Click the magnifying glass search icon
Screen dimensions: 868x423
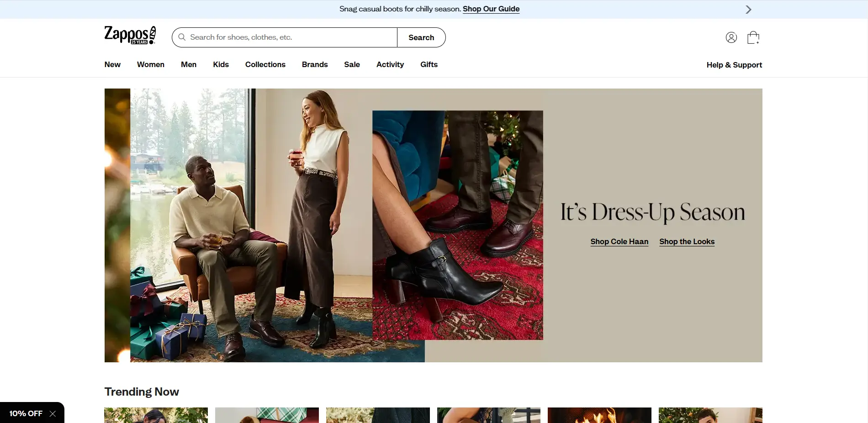(182, 37)
